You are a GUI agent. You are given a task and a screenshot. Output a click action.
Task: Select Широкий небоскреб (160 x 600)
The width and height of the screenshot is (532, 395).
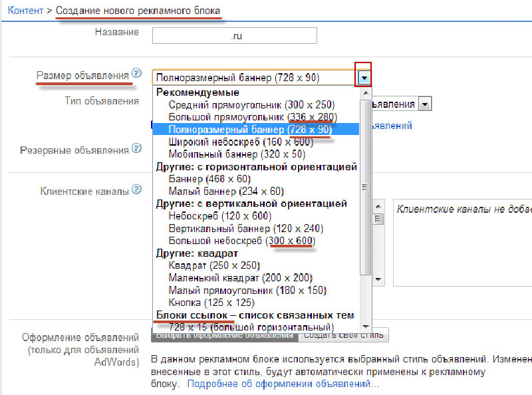250,142
